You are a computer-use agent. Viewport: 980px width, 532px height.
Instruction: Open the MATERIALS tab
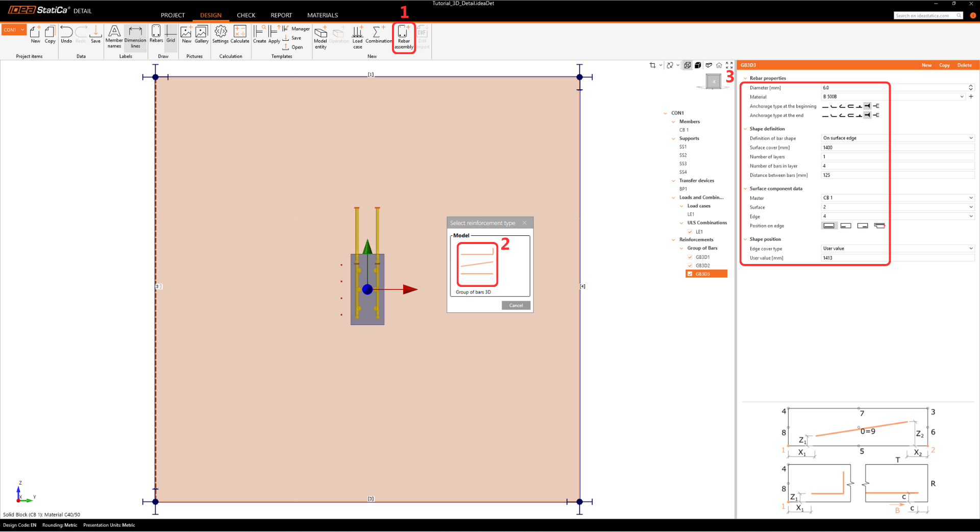323,15
